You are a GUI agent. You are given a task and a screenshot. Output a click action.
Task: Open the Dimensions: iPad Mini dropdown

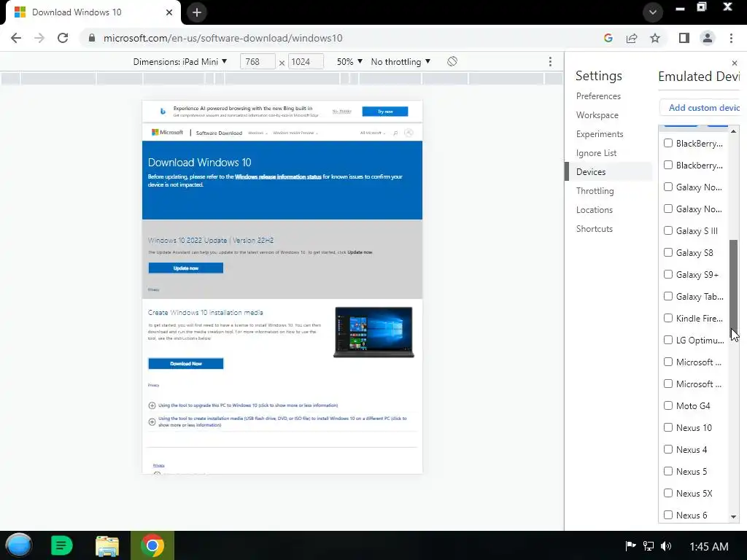point(180,61)
